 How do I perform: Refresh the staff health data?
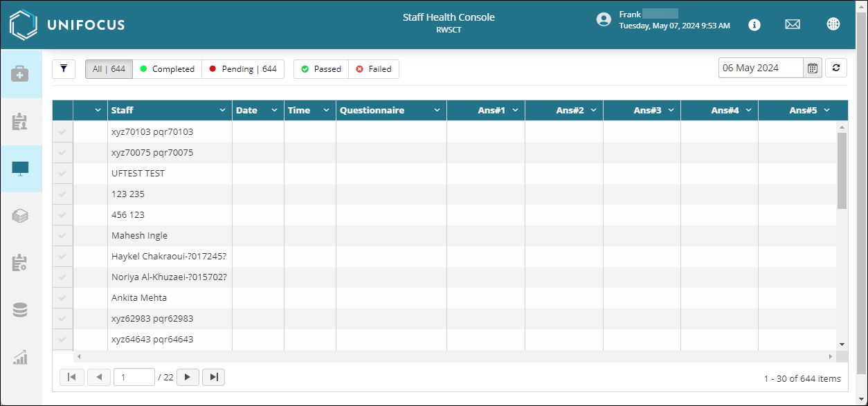(x=836, y=68)
